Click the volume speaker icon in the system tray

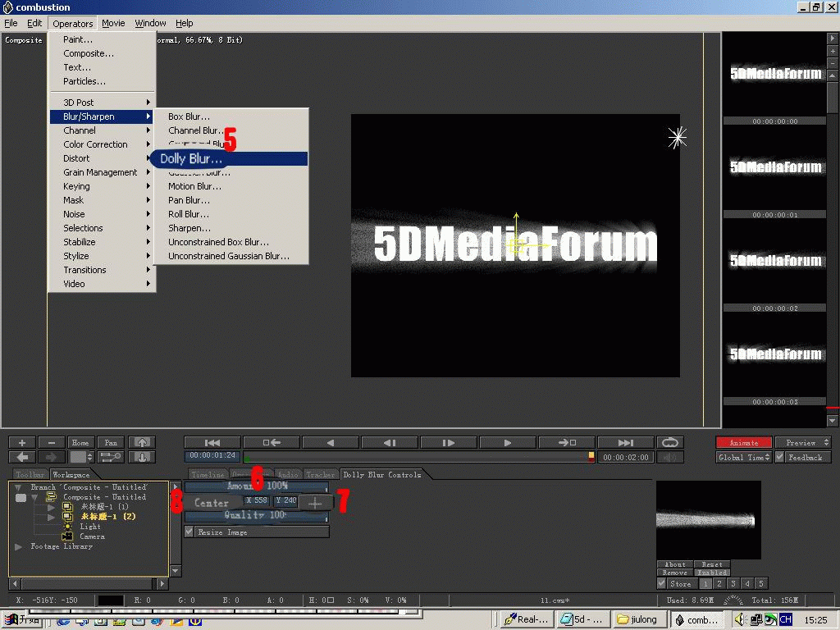741,619
